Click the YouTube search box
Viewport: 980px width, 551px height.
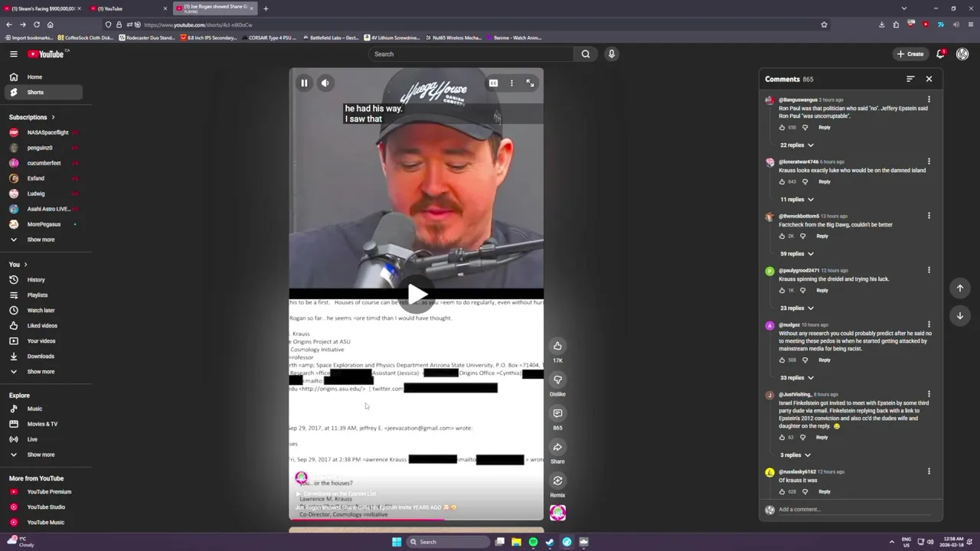(x=470, y=54)
